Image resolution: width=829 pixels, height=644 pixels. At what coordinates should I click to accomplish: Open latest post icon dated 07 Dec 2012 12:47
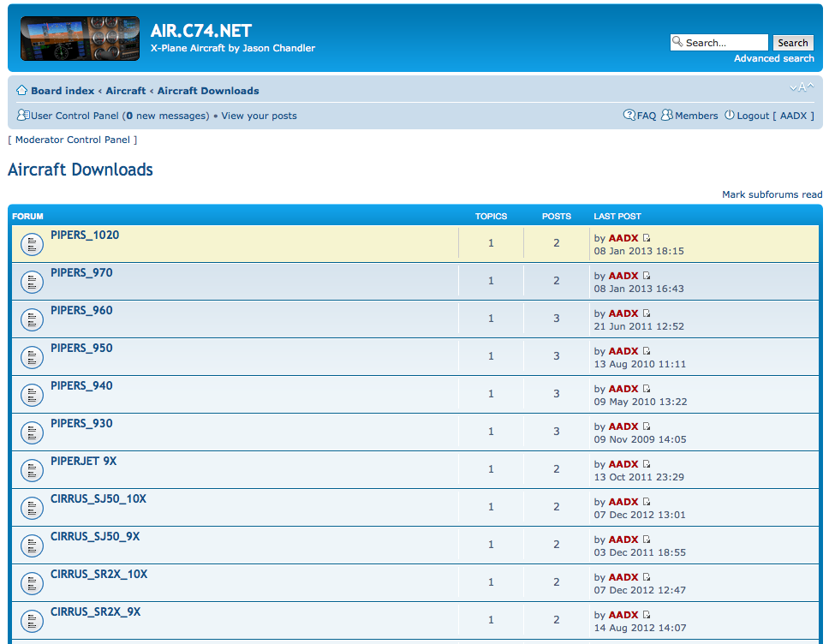(x=647, y=577)
